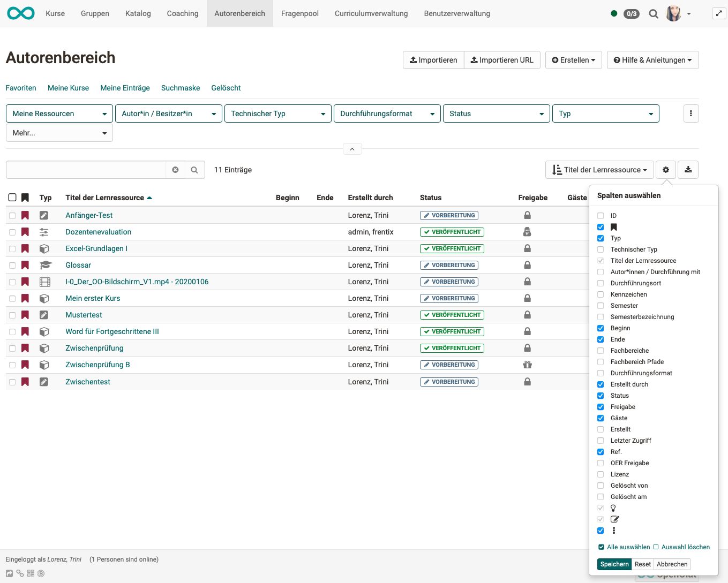Screen dimensions: 728x583
Task: Click the red bookmark icon for Glossar
Action: [x=25, y=265]
